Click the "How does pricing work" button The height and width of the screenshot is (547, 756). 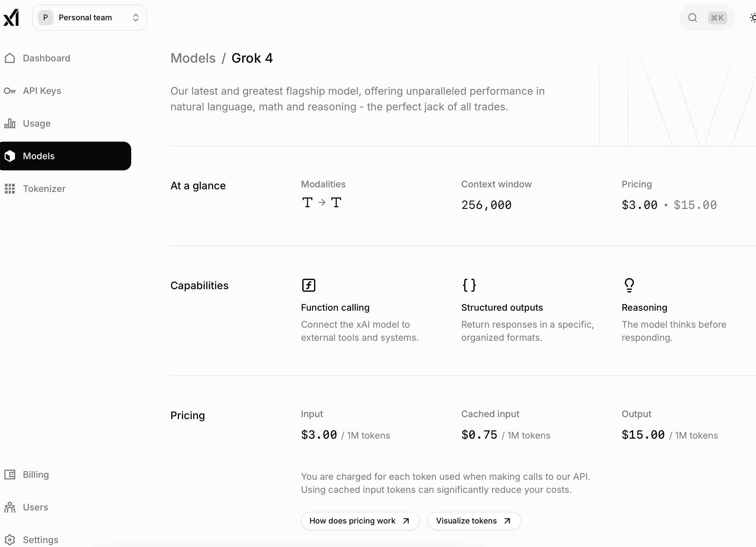(x=360, y=521)
